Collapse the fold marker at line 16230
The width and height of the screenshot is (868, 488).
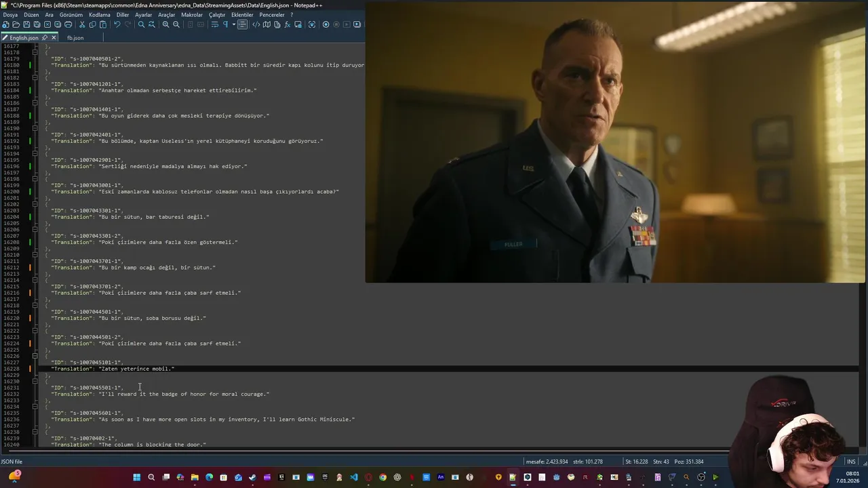point(35,381)
